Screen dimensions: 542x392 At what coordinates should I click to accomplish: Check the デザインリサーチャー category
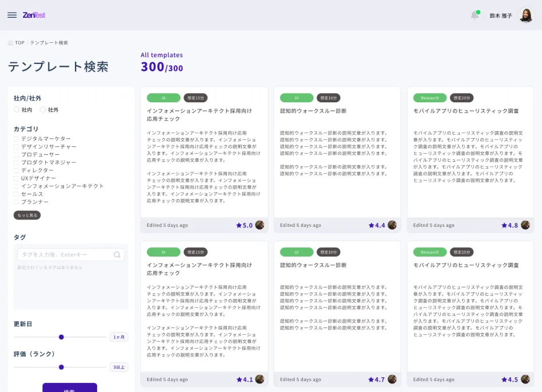[16, 147]
